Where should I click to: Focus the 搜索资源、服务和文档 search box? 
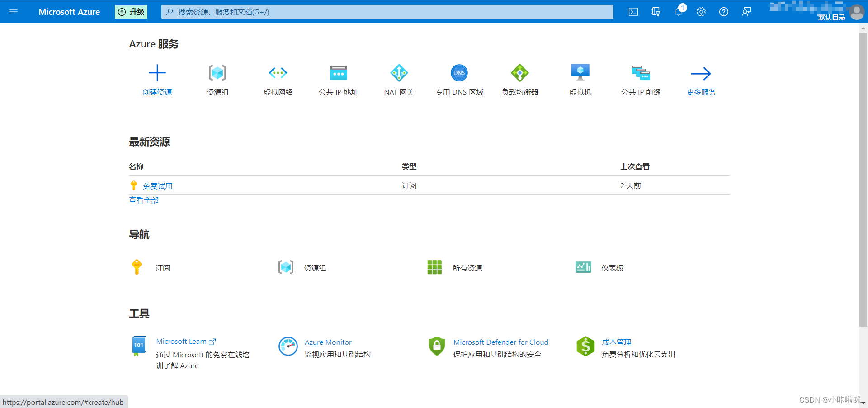click(x=387, y=12)
